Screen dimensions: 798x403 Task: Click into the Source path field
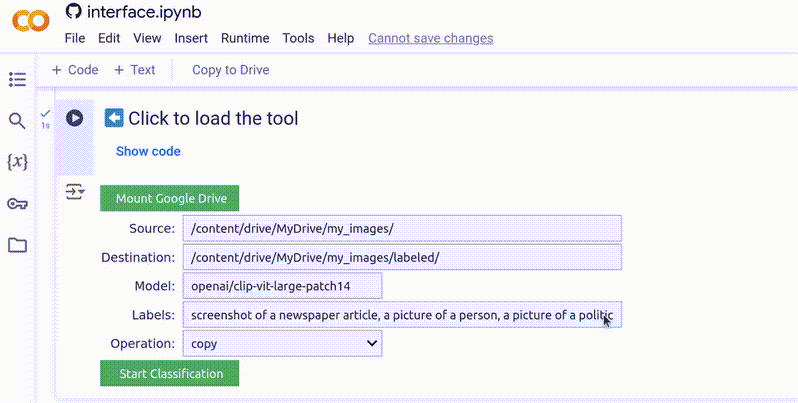401,228
